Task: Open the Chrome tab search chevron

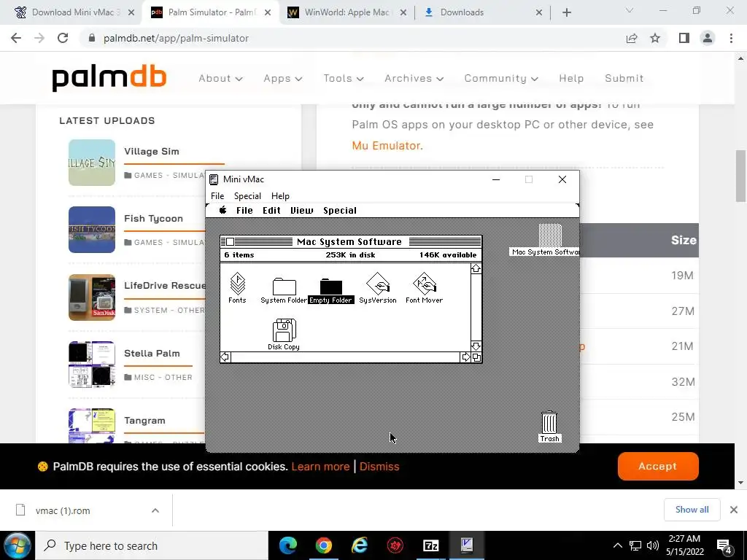Action: tap(630, 10)
